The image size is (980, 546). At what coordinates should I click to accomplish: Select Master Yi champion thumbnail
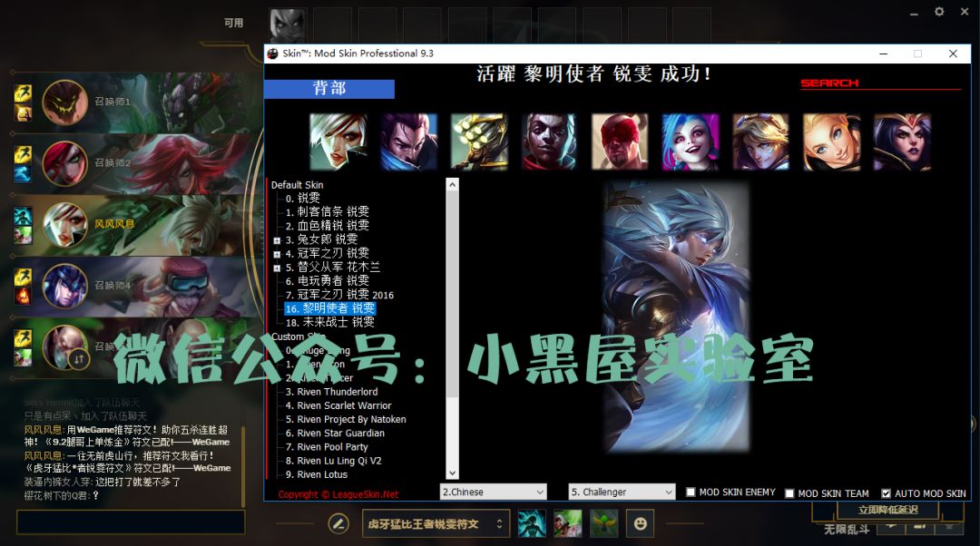point(479,141)
